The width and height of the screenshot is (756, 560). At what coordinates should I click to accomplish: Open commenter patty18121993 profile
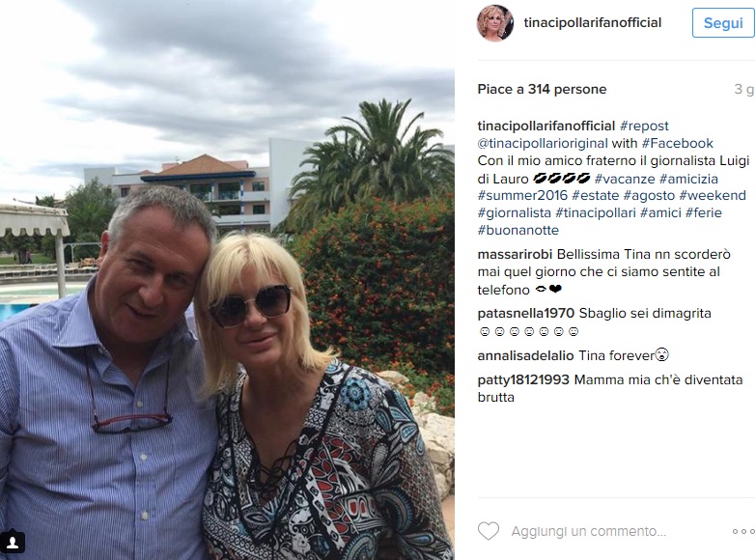[x=523, y=379]
